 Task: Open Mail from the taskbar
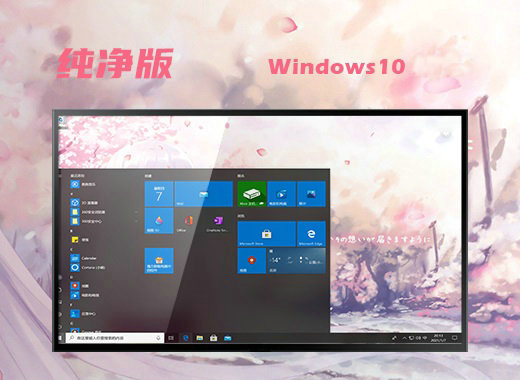click(x=228, y=338)
